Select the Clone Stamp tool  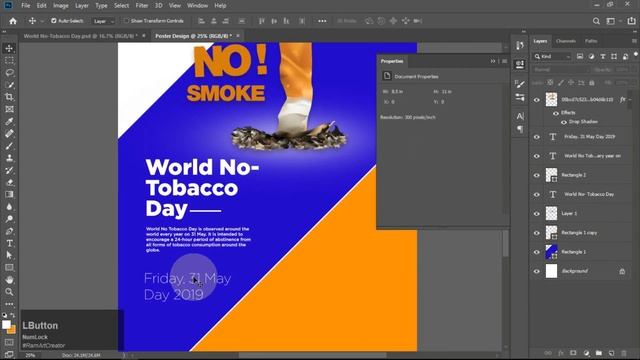[9, 158]
